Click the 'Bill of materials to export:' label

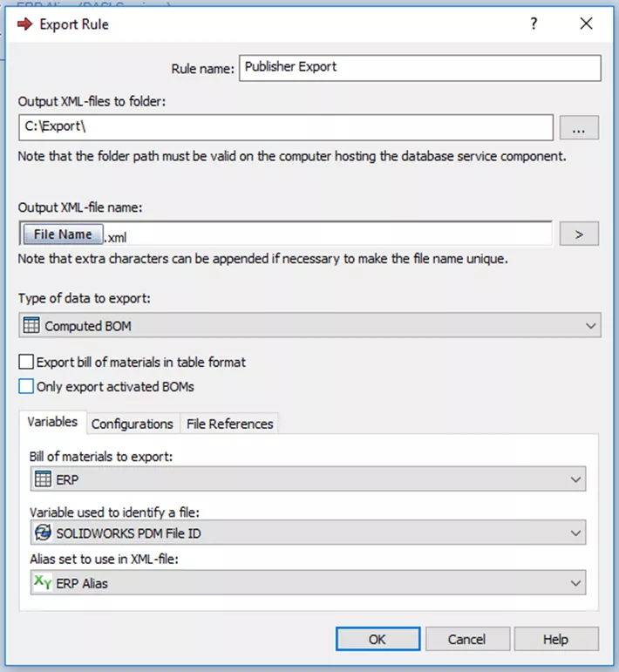[101, 457]
